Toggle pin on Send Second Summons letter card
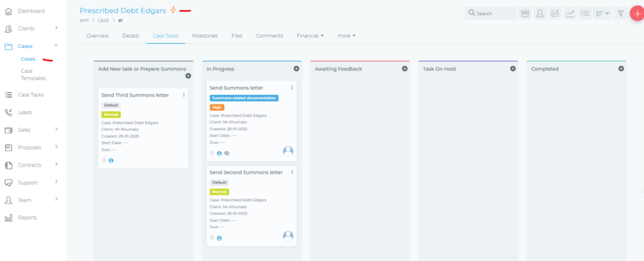This screenshot has width=644, height=261. 212,238
